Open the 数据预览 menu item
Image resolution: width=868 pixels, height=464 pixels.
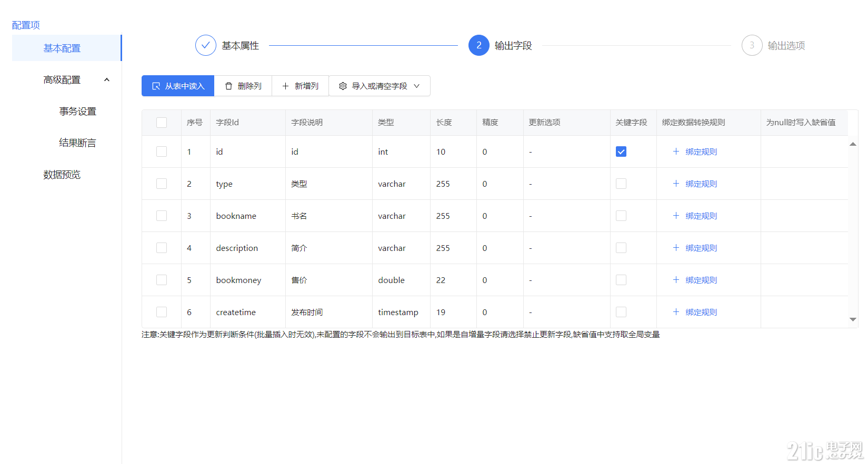pos(67,174)
